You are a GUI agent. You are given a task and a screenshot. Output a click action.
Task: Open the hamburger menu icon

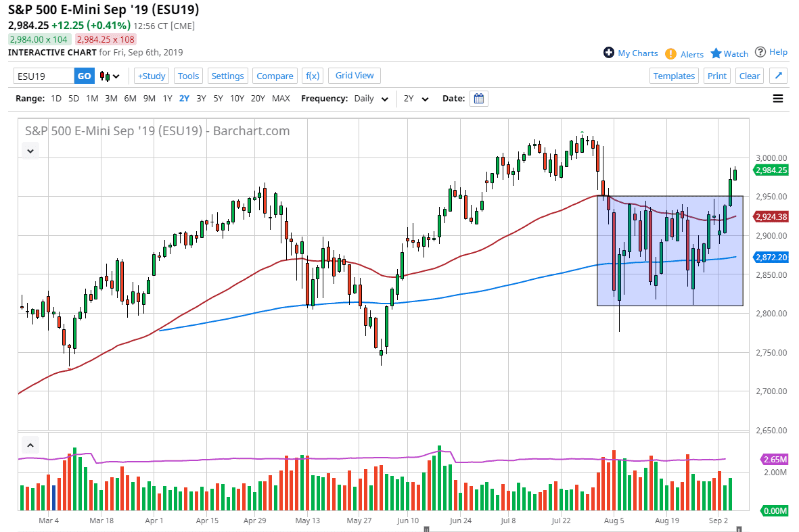[778, 99]
